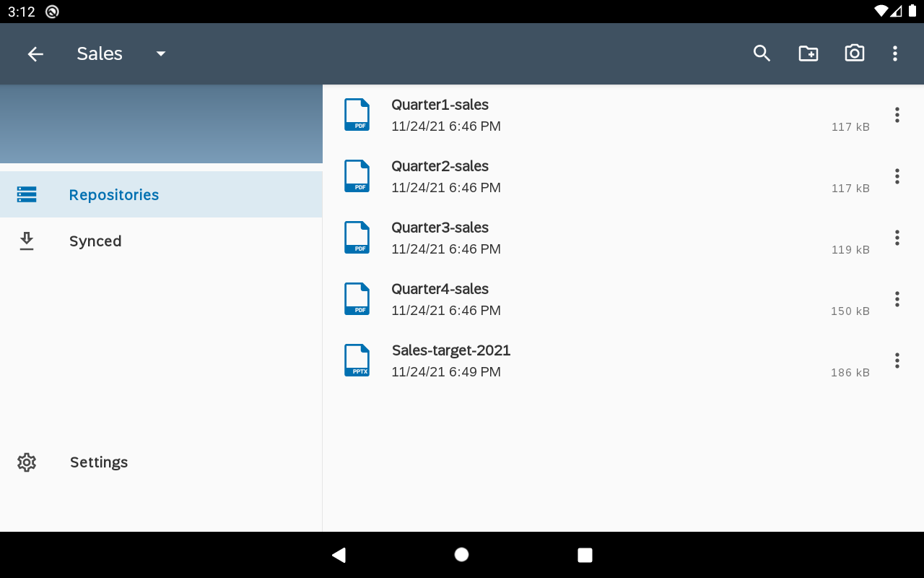Expand the Sales folder dropdown arrow

click(x=161, y=53)
